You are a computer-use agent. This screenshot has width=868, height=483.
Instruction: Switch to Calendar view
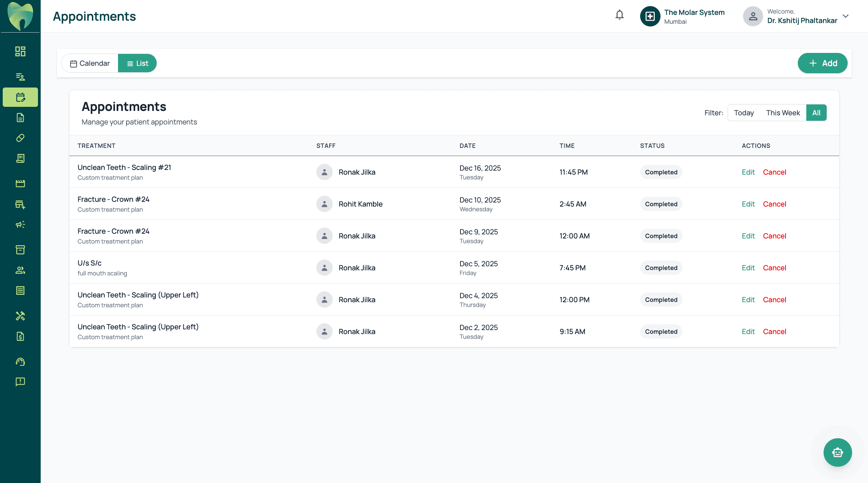point(90,63)
